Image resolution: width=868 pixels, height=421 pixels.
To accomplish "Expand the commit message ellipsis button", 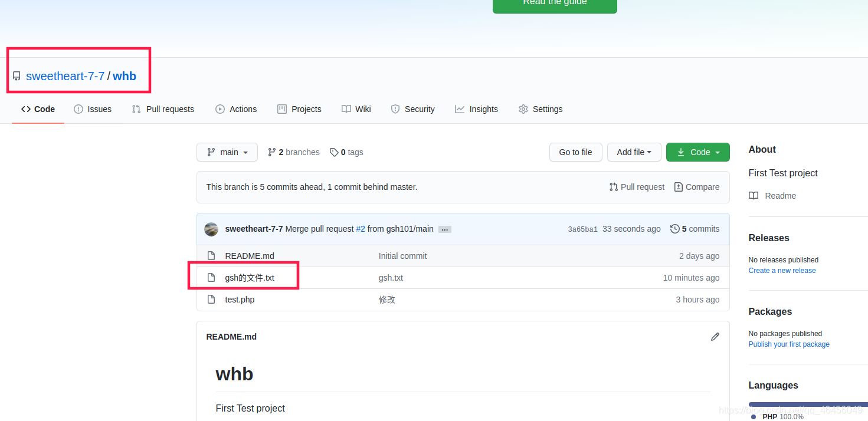I will [x=445, y=229].
